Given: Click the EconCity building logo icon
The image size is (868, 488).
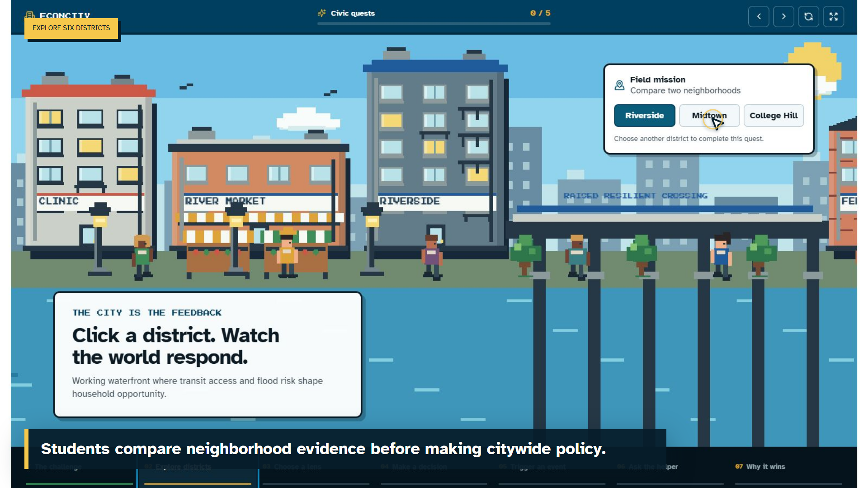Looking at the screenshot, I should click(x=30, y=15).
